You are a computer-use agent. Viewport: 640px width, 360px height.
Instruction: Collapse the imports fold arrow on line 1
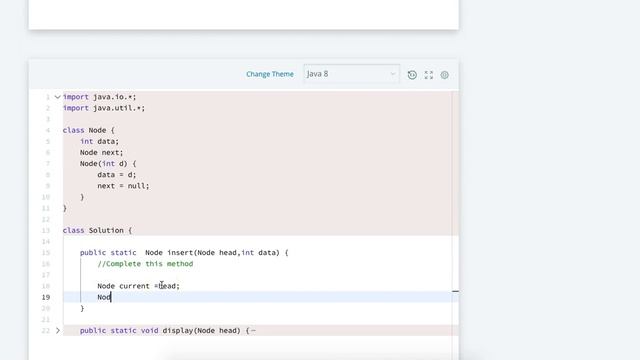(58, 97)
